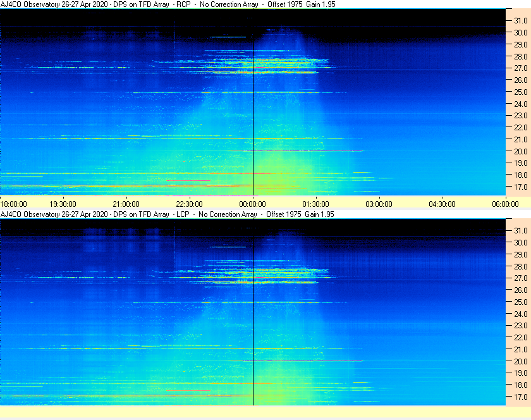Click the 29.0 frequency label in LCP panel
The image size is (531, 420).
tap(521, 254)
